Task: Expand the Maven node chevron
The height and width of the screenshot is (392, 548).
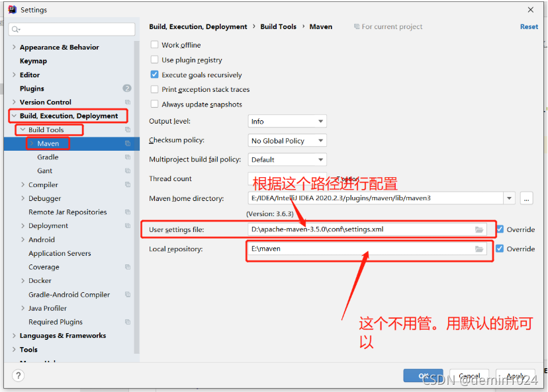Action: [x=32, y=143]
